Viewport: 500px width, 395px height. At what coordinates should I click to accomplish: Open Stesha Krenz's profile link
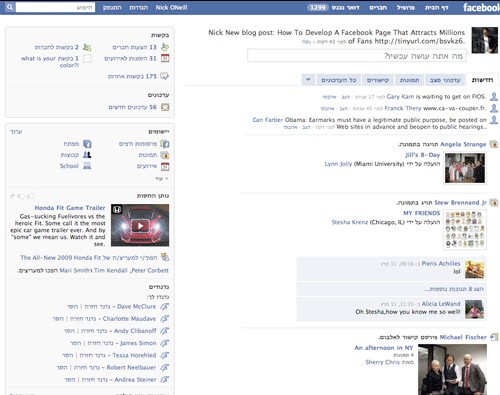[x=350, y=222]
